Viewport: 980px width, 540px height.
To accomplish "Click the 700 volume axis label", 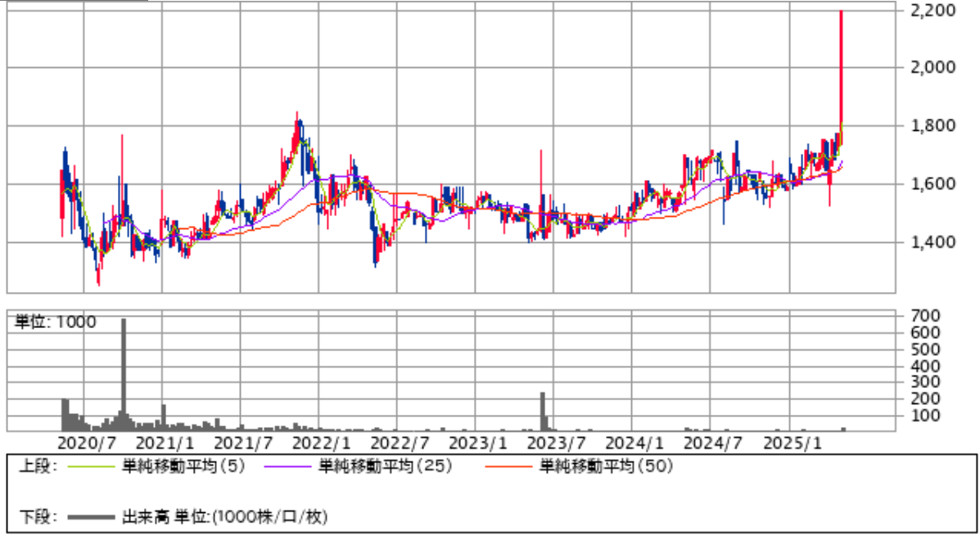I will pyautogui.click(x=926, y=316).
